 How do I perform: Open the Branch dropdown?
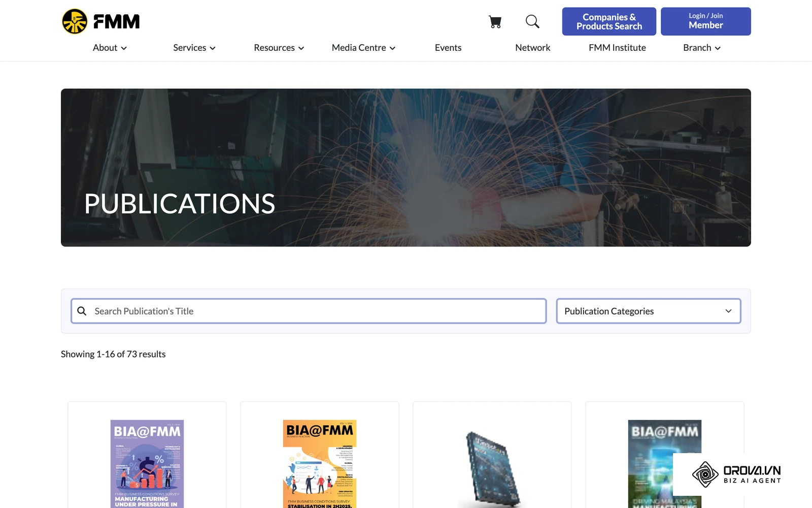click(x=702, y=48)
